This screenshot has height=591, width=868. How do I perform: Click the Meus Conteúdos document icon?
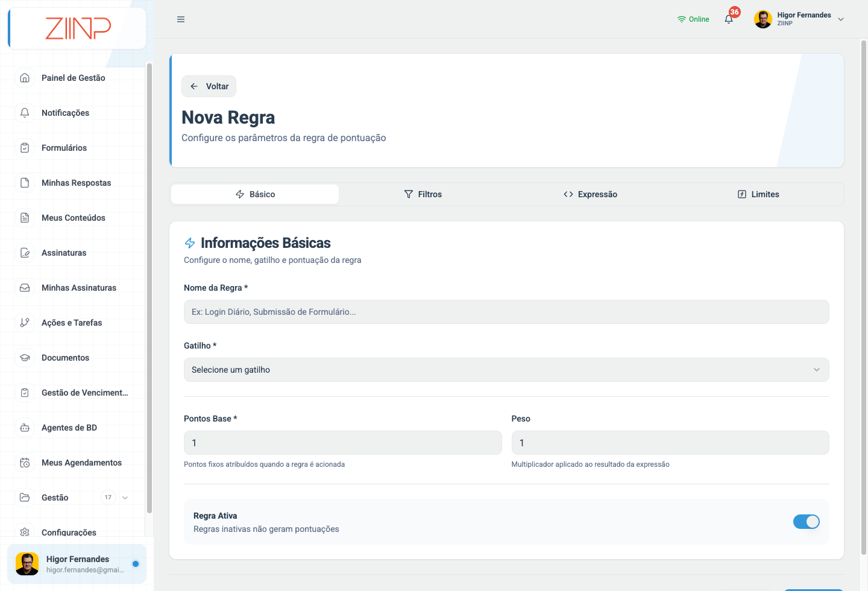click(25, 218)
